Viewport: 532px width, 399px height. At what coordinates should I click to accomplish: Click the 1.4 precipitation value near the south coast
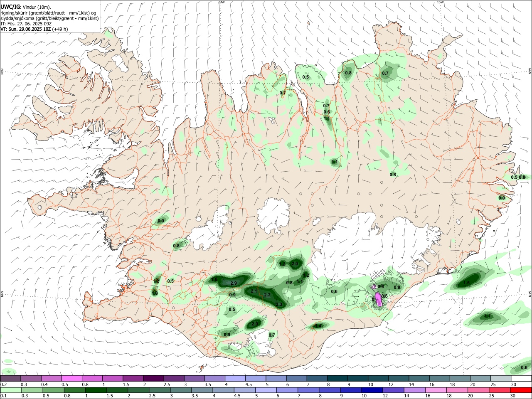point(318,326)
